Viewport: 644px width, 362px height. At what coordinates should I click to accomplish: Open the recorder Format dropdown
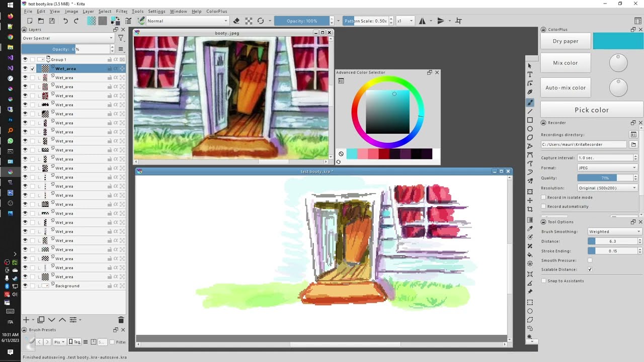click(x=608, y=168)
